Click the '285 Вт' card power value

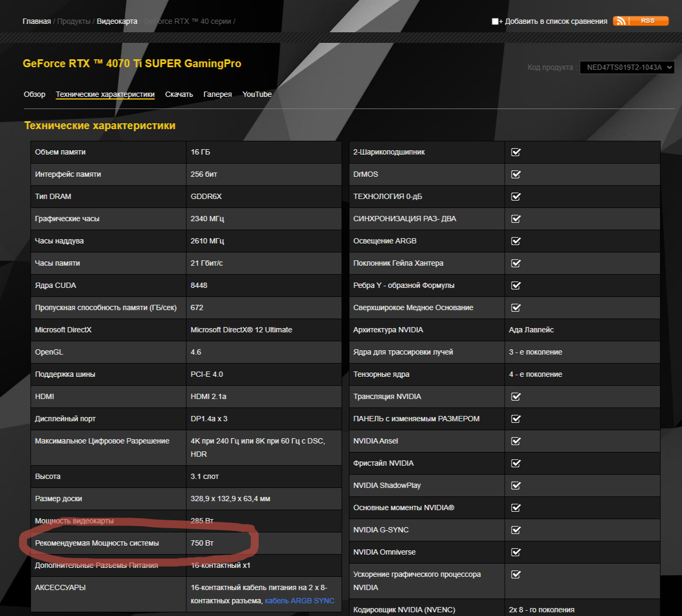(202, 521)
